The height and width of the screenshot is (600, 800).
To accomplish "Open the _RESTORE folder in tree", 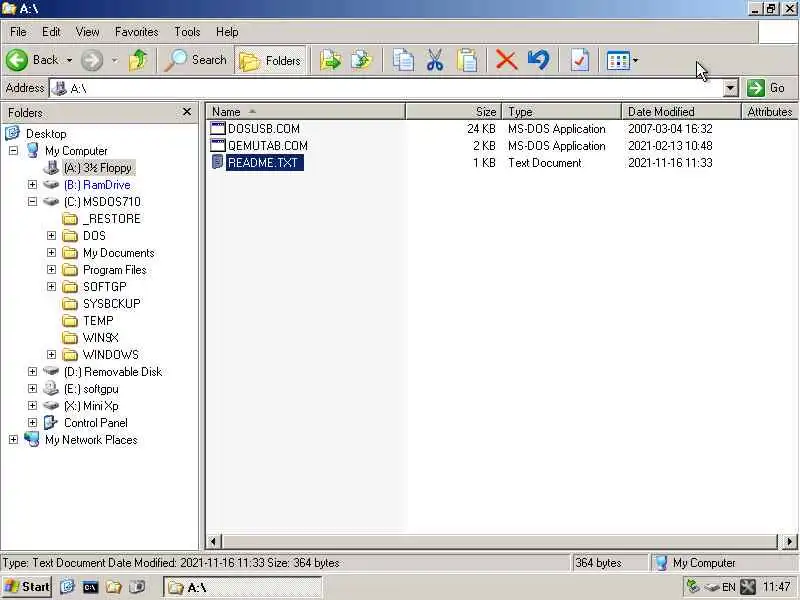I will pyautogui.click(x=111, y=219).
